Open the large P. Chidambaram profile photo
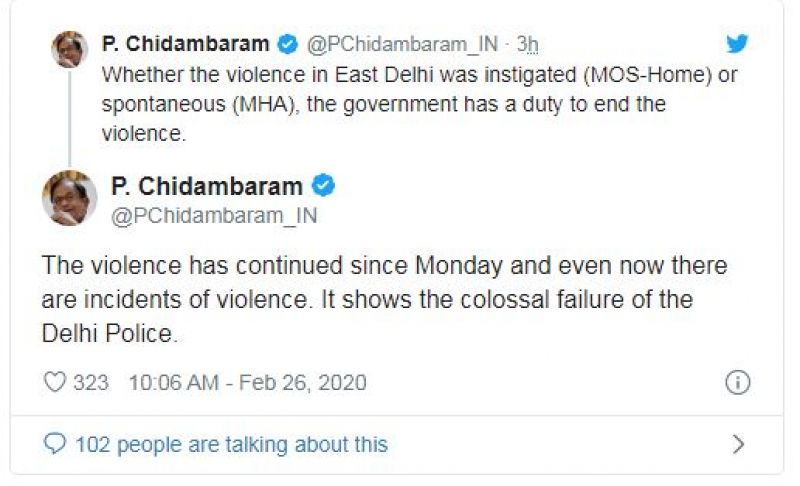This screenshot has height=486, width=800. tap(69, 197)
